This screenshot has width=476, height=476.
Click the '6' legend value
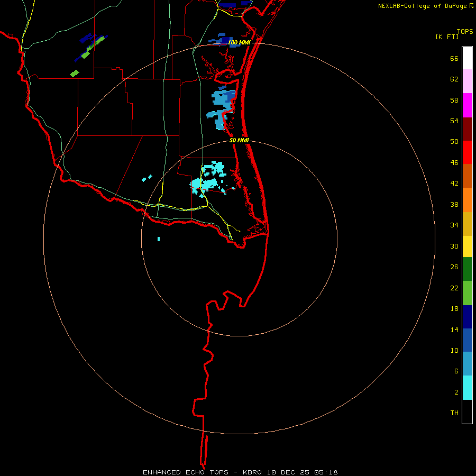coord(456,371)
